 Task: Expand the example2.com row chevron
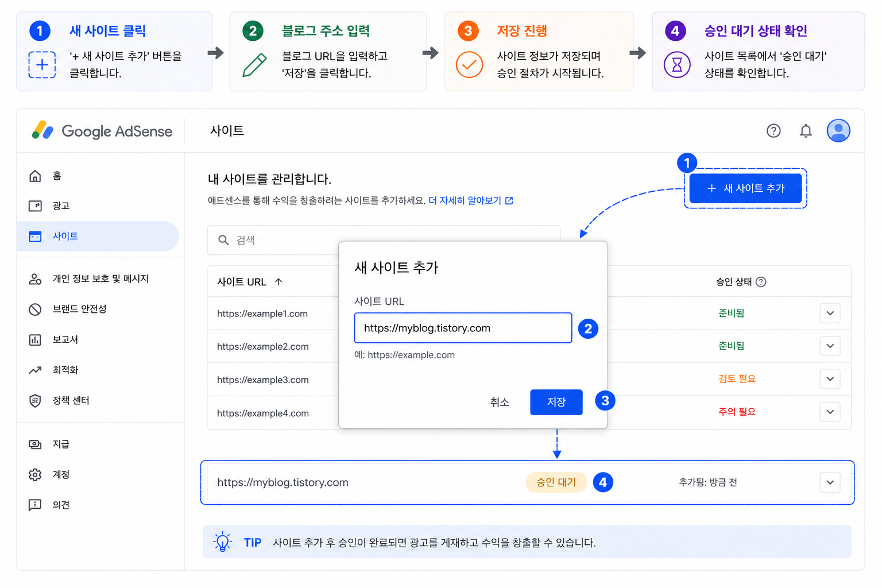pos(830,346)
